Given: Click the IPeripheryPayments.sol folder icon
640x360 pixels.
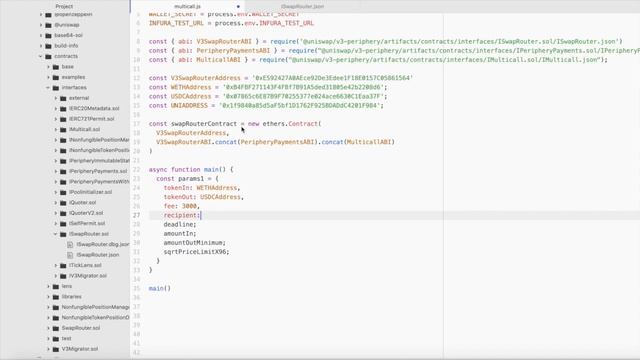Looking at the screenshot, I should click(63, 171).
